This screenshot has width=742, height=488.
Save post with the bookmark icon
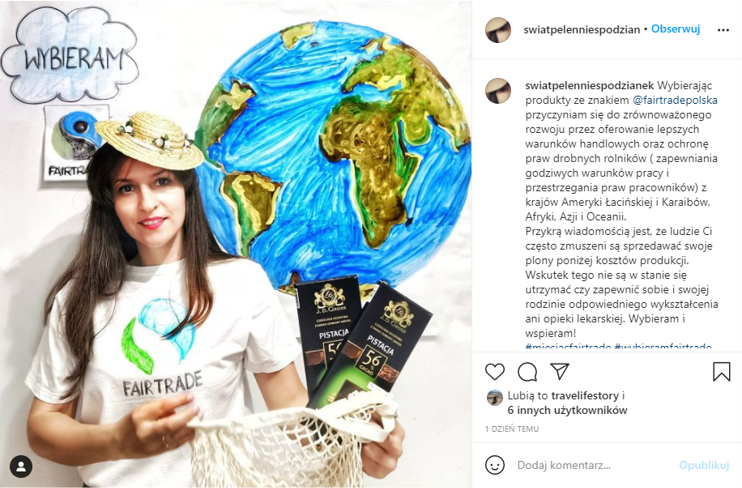point(722,372)
